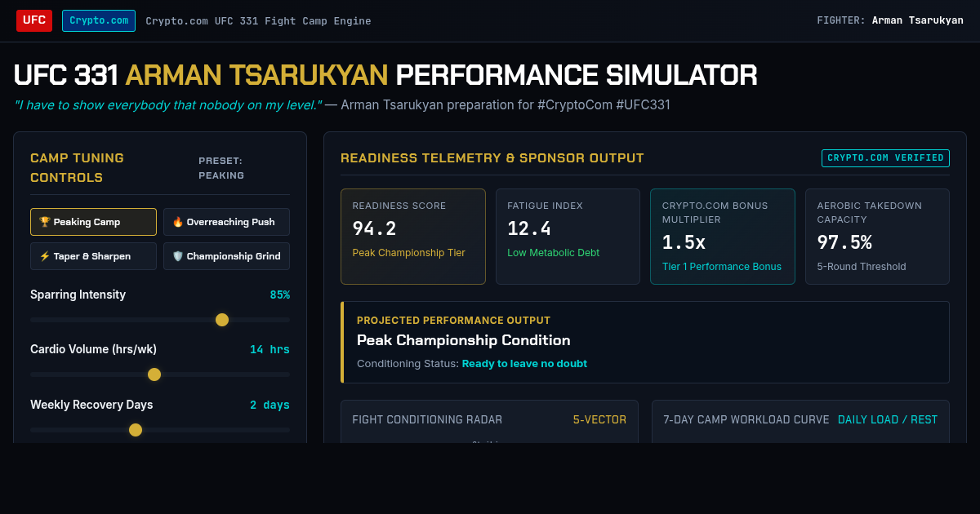Select the Peaking Camp preset
Image resolution: width=980 pixels, height=514 pixels.
coord(93,222)
